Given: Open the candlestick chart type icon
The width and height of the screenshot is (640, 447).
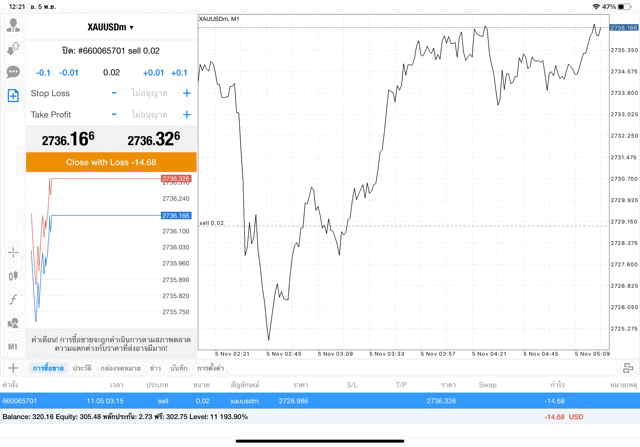Looking at the screenshot, I should pyautogui.click(x=13, y=276).
